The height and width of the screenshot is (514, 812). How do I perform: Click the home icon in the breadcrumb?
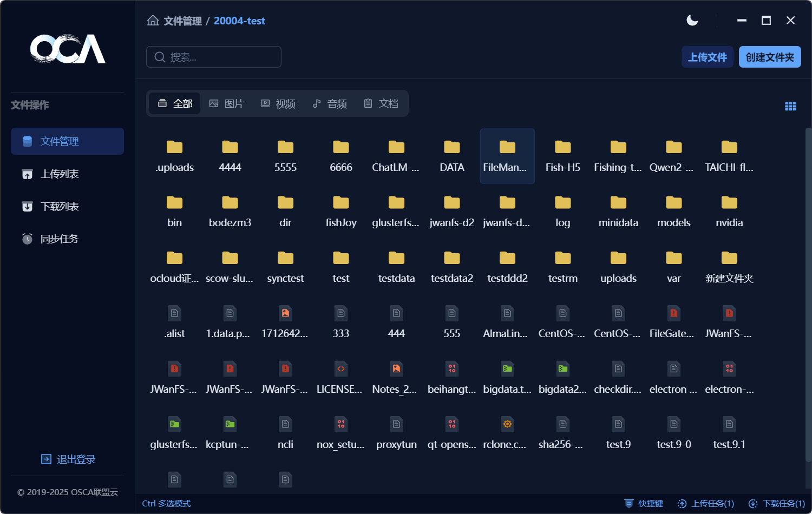(153, 21)
